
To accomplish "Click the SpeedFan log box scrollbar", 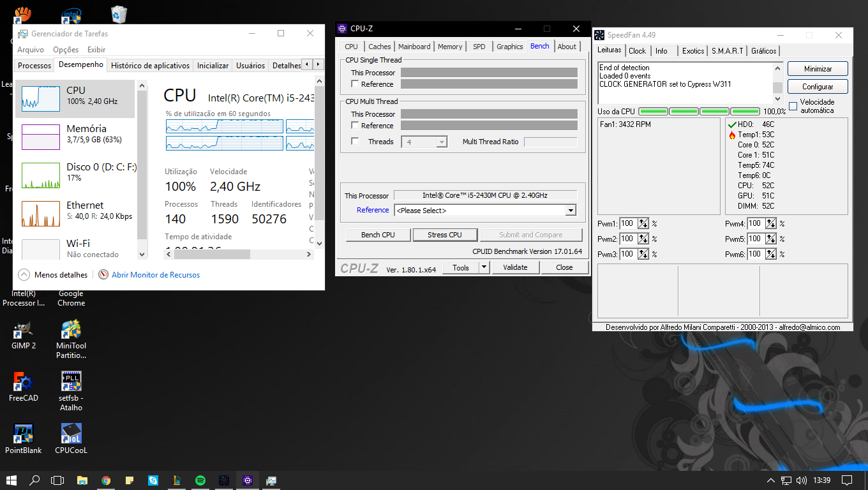I will [777, 83].
